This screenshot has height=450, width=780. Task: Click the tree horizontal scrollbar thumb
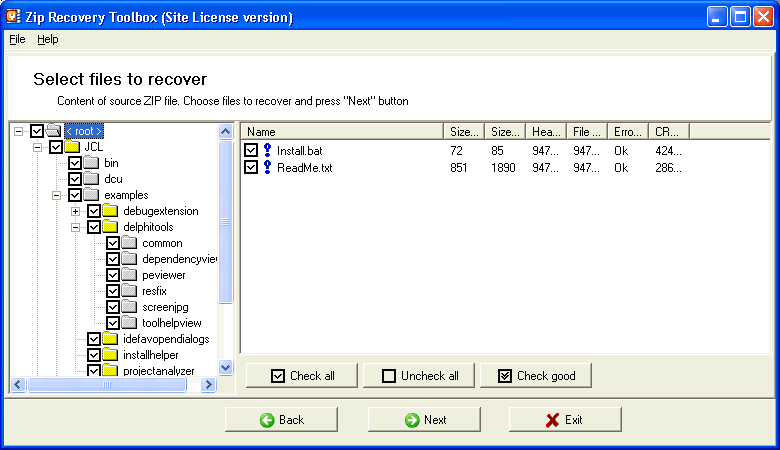coord(107,384)
